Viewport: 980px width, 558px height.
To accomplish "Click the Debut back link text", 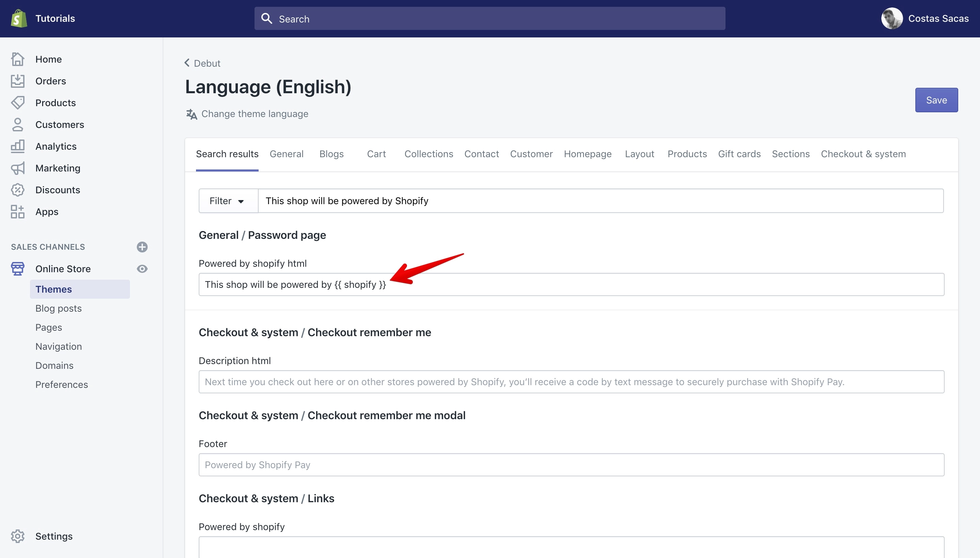I will [x=207, y=63].
